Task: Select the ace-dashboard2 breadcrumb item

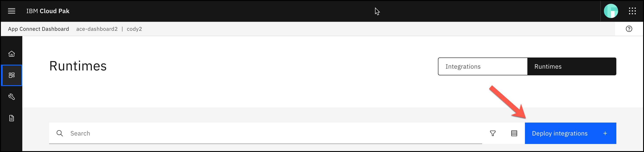Action: 97,29
